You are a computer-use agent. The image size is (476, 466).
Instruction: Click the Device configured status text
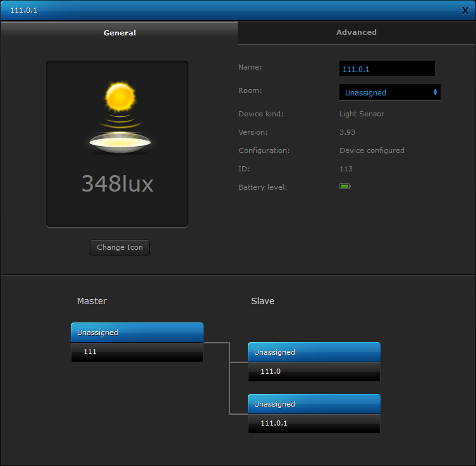372,150
